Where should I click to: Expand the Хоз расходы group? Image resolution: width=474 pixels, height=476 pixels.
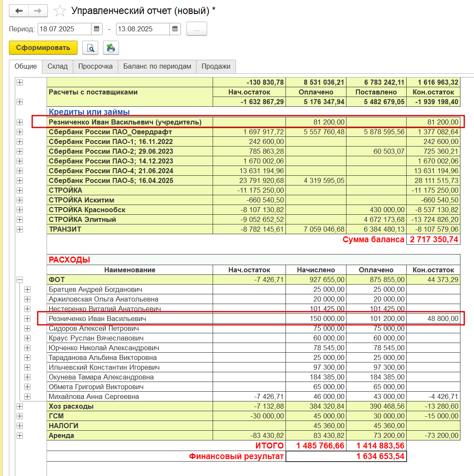tap(20, 406)
